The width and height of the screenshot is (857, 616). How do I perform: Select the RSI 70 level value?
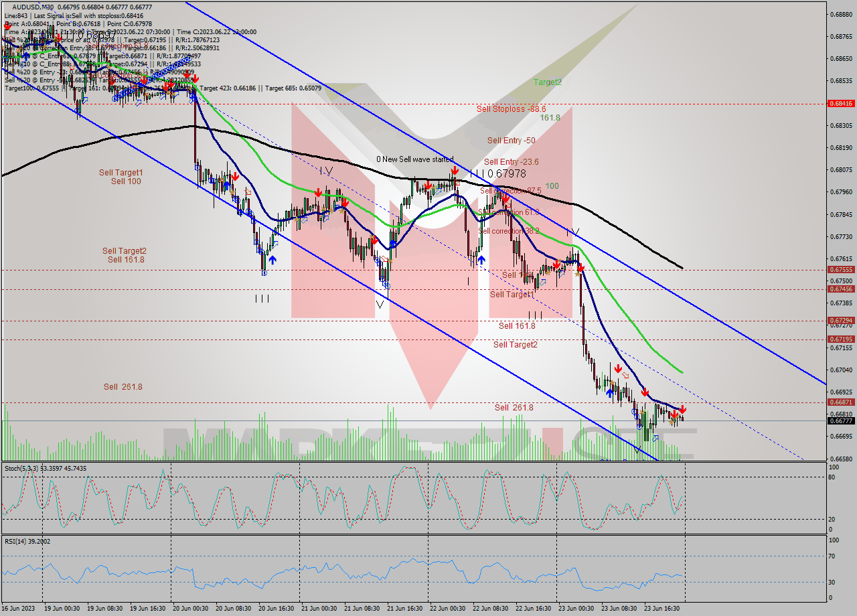click(832, 556)
